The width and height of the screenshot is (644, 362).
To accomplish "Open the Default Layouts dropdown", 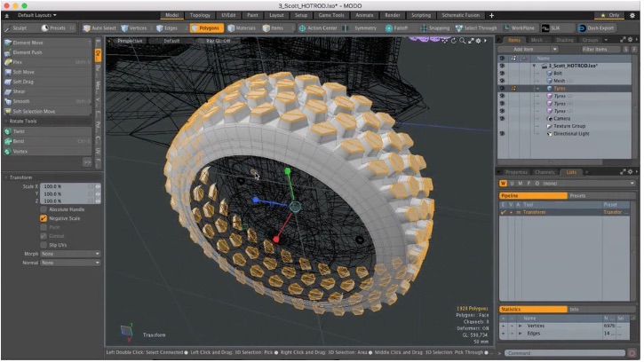I will (37, 15).
